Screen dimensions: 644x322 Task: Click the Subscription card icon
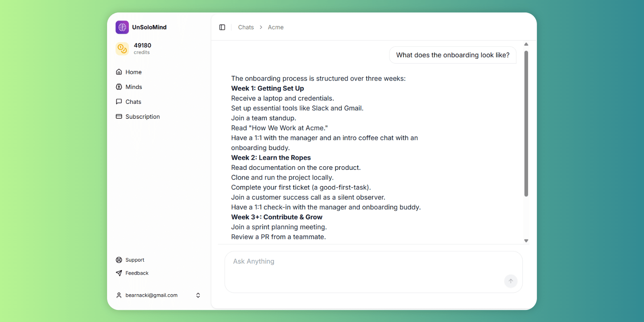(x=119, y=117)
